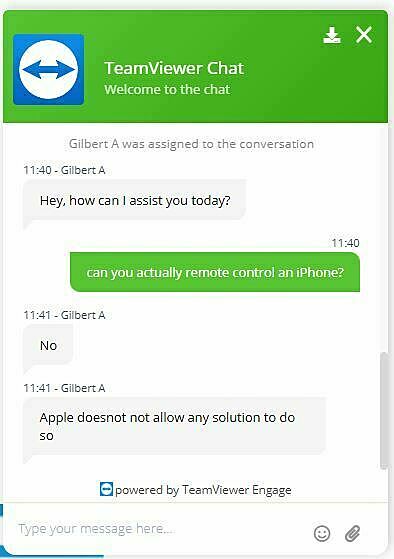The image size is (394, 559).
Task: Click the 'TeamViewer Chat' title
Action: [x=174, y=68]
